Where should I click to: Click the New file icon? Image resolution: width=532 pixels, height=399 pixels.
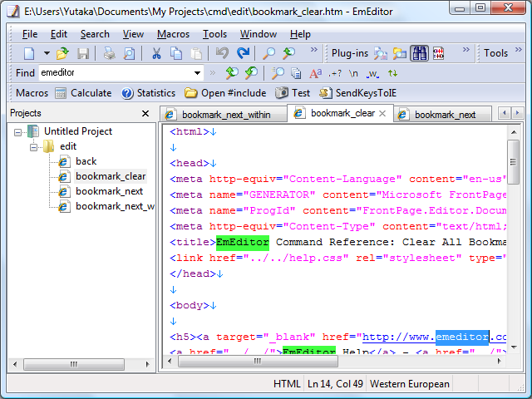(x=29, y=53)
